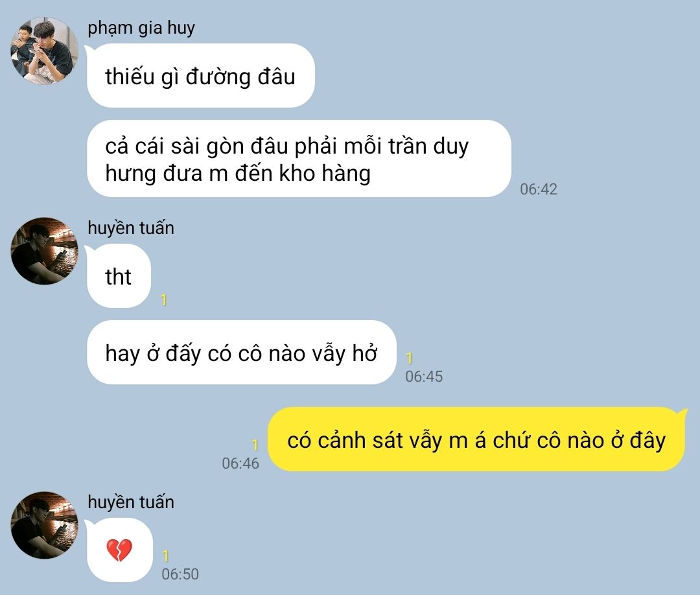Tap the 06:50 timestamp
This screenshot has height=595, width=700.
point(180,574)
